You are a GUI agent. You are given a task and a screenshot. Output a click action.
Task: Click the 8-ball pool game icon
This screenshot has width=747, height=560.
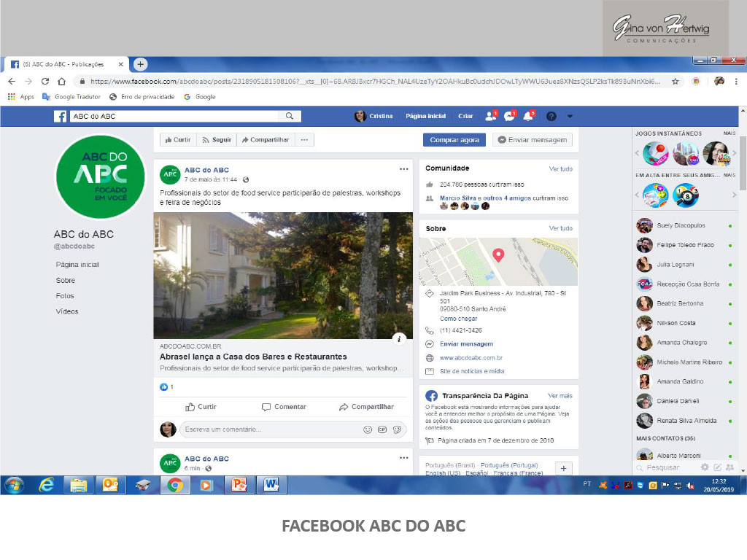tap(686, 195)
